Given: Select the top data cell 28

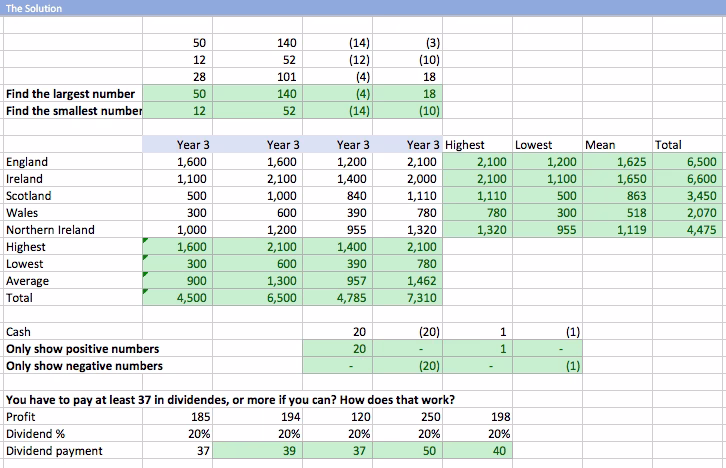Looking at the screenshot, I should pos(177,77).
